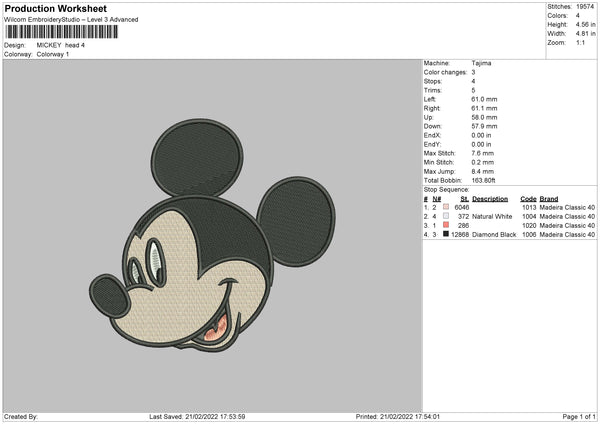600x424 pixels.
Task: Click the Trims value '5'
Action: tap(473, 91)
